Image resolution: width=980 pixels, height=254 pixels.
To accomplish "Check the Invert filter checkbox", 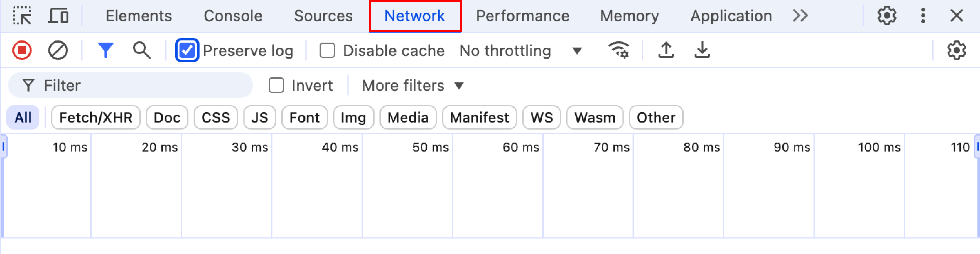I will click(x=276, y=86).
